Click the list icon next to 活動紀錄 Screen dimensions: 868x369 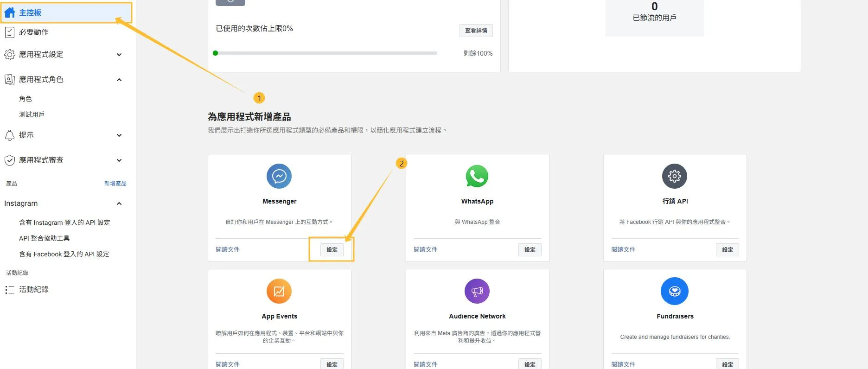pyautogui.click(x=9, y=290)
